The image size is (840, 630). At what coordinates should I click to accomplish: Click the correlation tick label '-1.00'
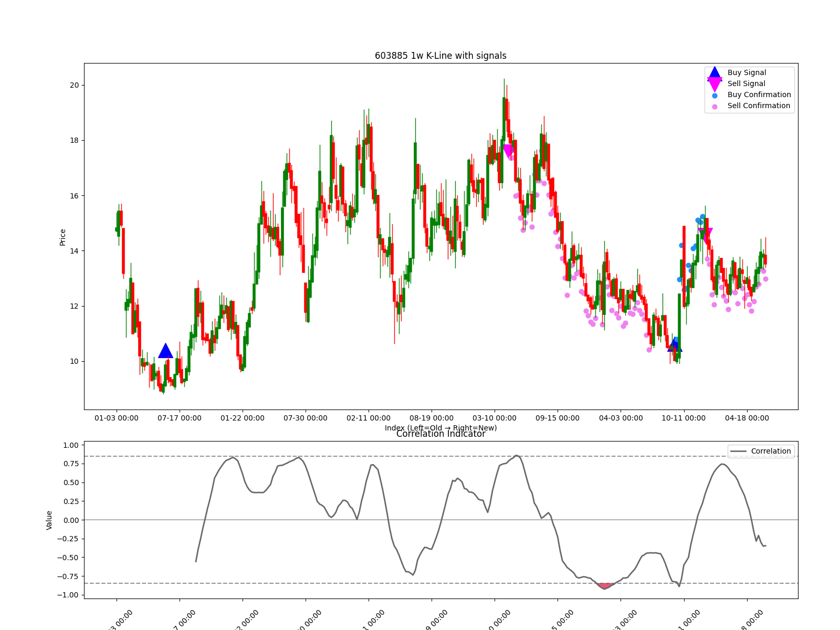pos(68,595)
